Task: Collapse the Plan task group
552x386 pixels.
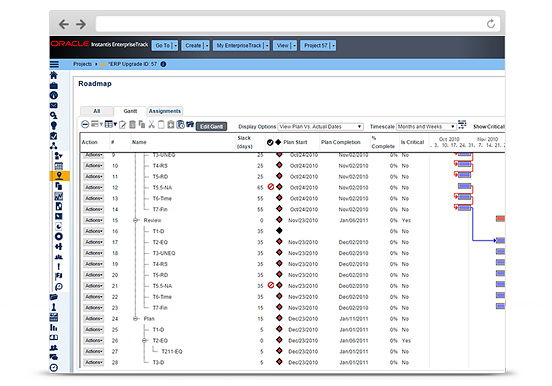Action: pyautogui.click(x=136, y=319)
